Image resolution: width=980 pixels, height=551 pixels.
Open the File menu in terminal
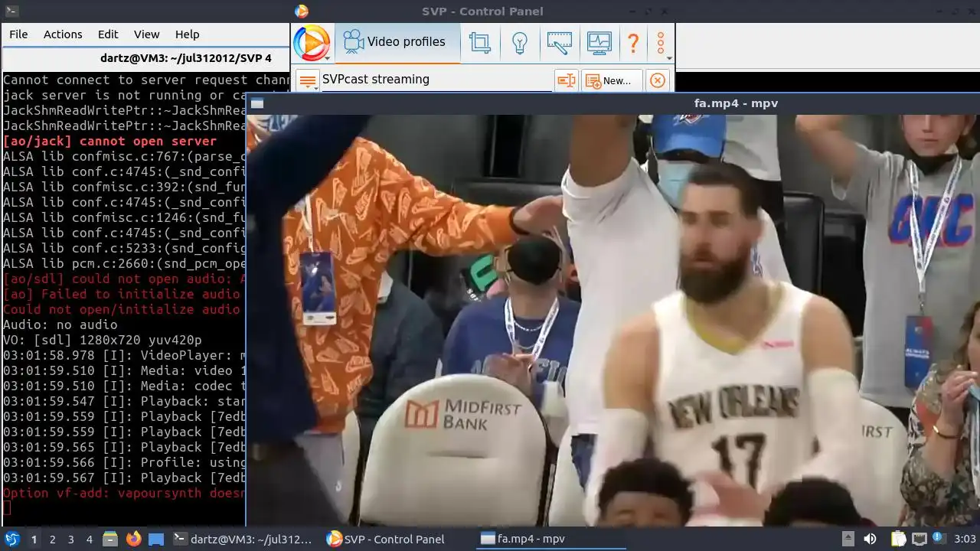pyautogui.click(x=18, y=34)
